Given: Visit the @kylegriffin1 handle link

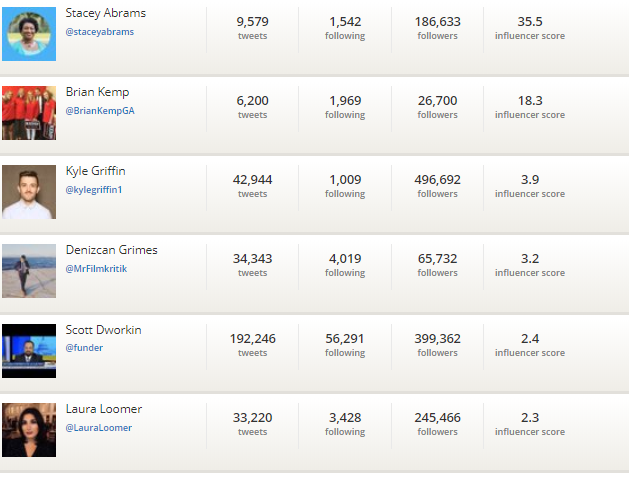Looking at the screenshot, I should click(94, 190).
